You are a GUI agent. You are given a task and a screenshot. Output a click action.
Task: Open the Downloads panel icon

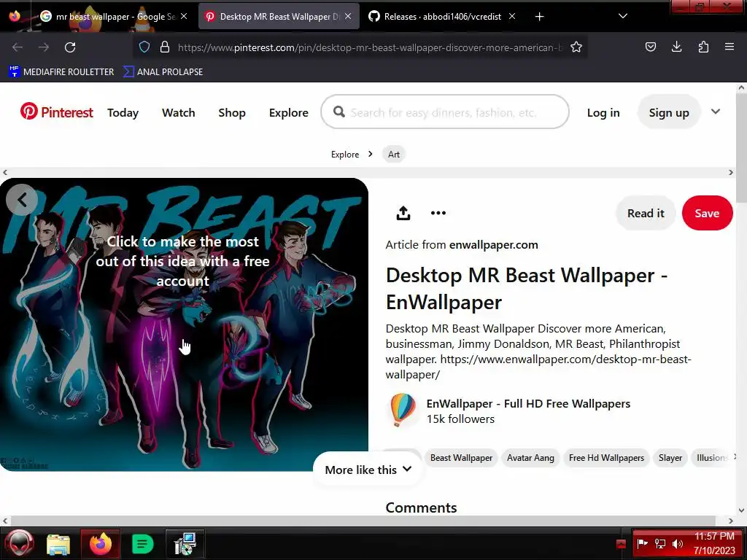[x=676, y=47]
